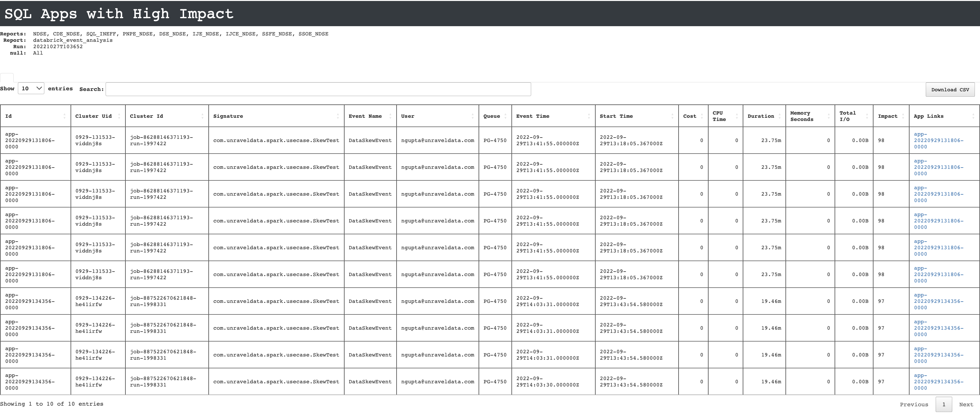The height and width of the screenshot is (420, 980).
Task: Sort table by CPU Time column
Action: pos(725,116)
